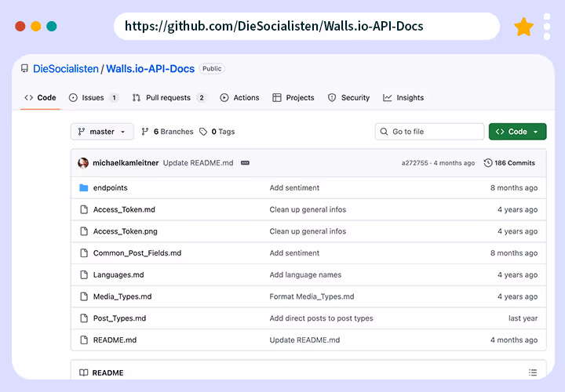
Task: Open michaelkamleitner's profile name link
Action: (x=126, y=163)
